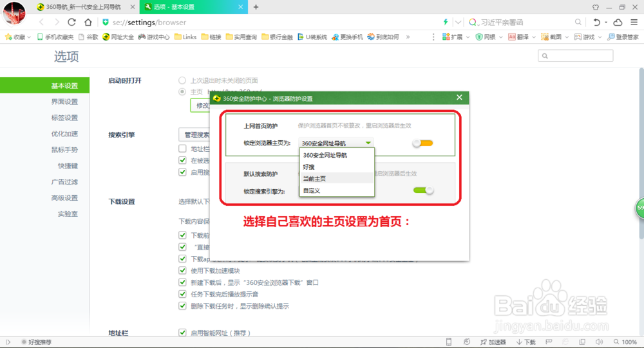Viewport: 644px width, 348px height.
Task: Open the U装系统 bookmark
Action: click(312, 37)
